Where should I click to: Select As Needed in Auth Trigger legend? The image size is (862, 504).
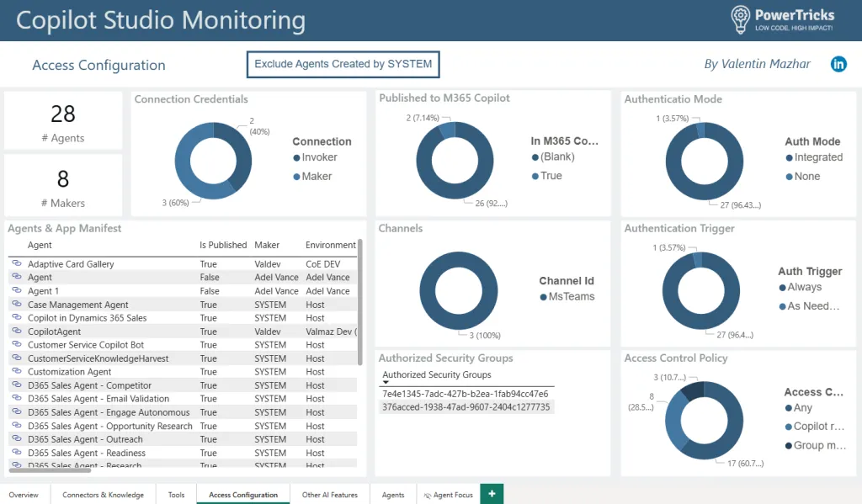[809, 306]
